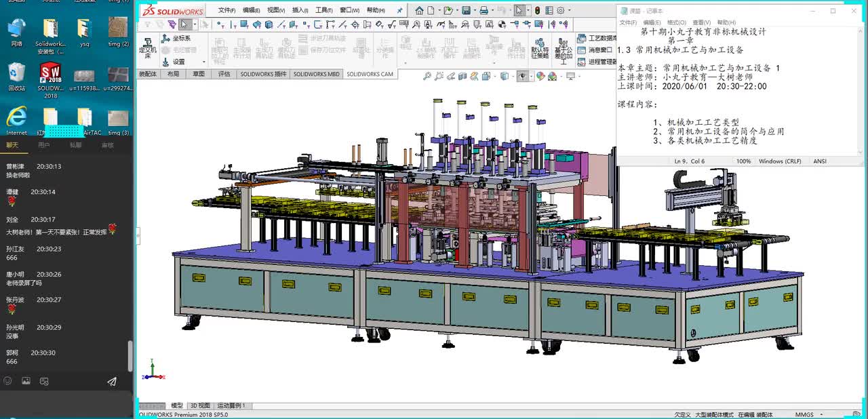Click the Rebuild traffic light icon

click(x=537, y=10)
